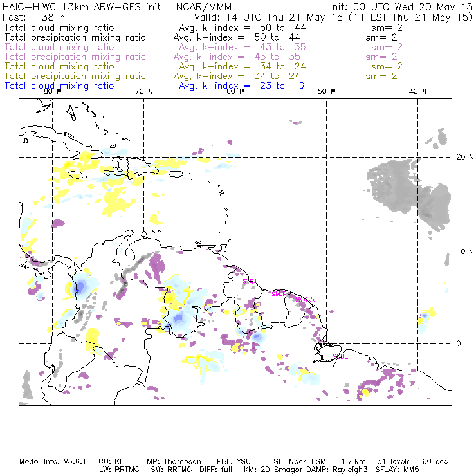This screenshot has height=476, width=476.
Task: Click the "70 W" longitude label
Action: click(x=144, y=91)
